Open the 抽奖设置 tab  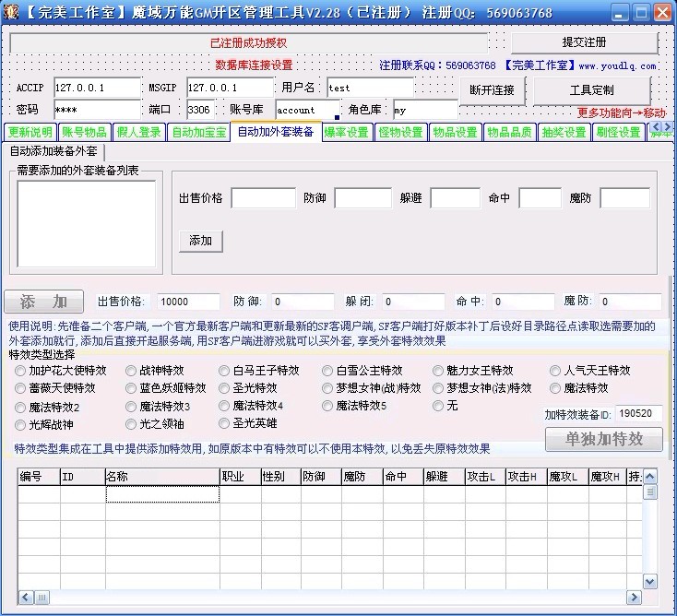[x=564, y=132]
